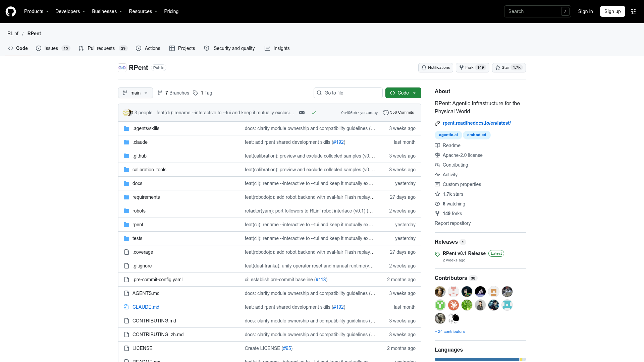The image size is (644, 362).
Task: Expand the Developers menu
Action: coord(70,11)
